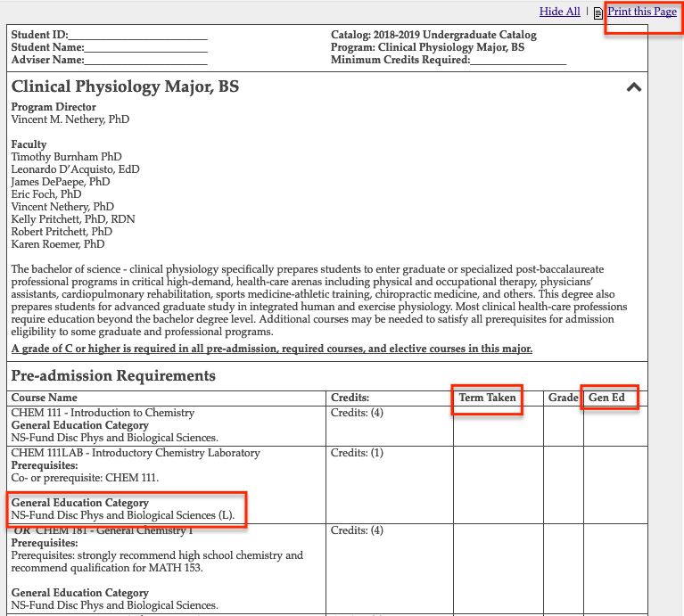Screen dimensions: 684x616
Task: Click Credits: (1) for CHEM 111LAB
Action: tap(357, 453)
